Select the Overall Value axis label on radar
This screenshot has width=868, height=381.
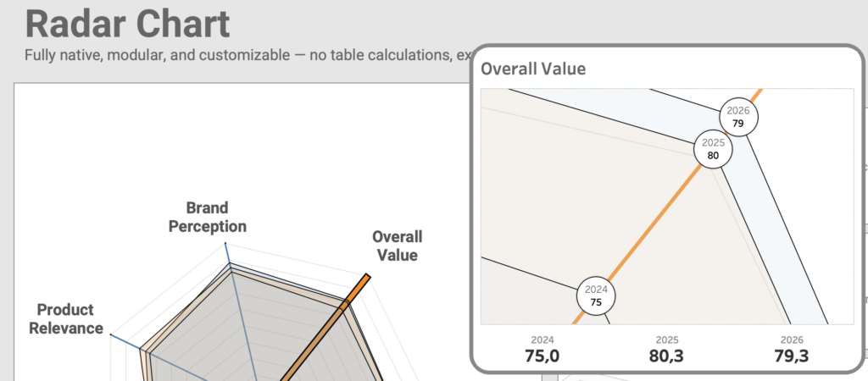pos(397,246)
